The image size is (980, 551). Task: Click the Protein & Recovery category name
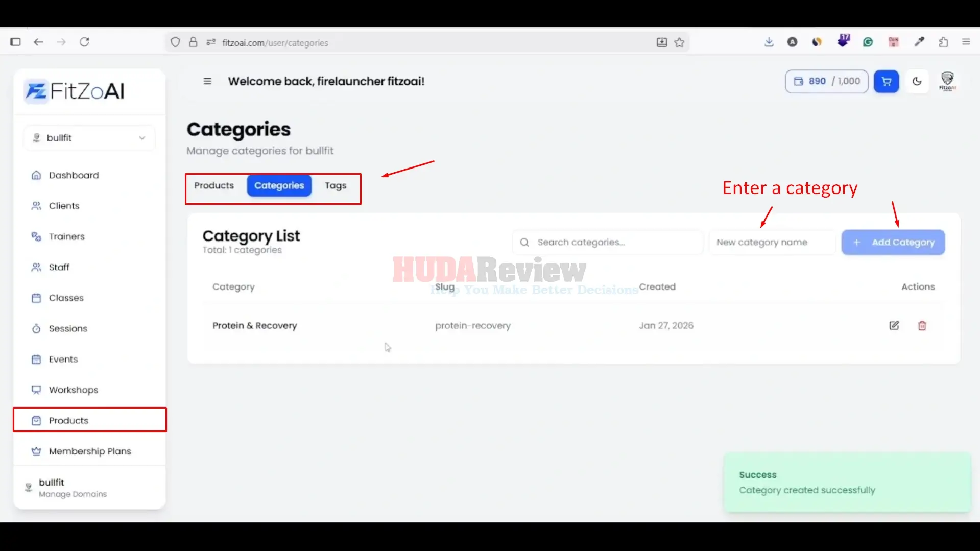255,325
